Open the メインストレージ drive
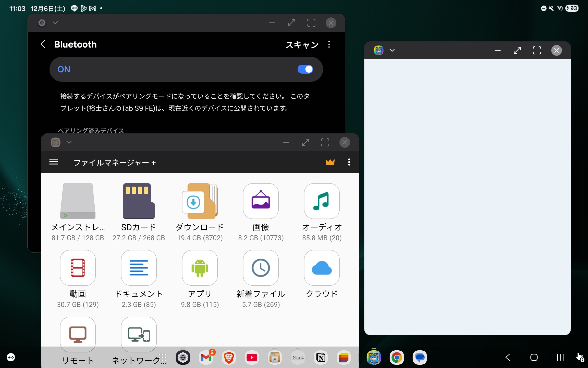The image size is (588, 368). point(78,201)
